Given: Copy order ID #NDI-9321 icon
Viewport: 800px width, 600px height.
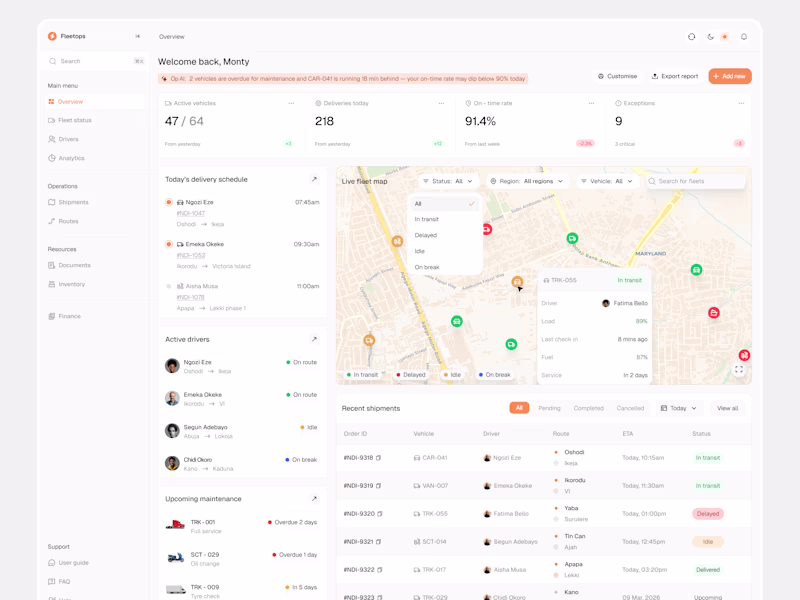Looking at the screenshot, I should coord(379,542).
